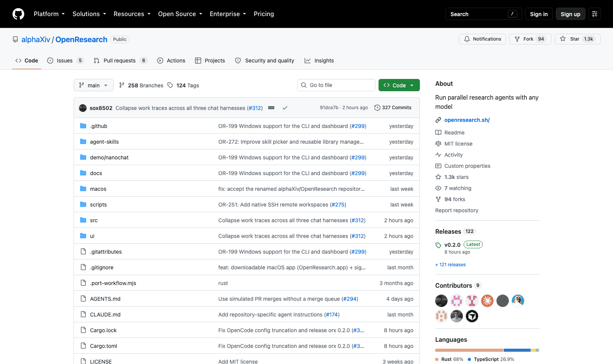
Task: Switch to the Pull requests tab
Action: tap(120, 61)
